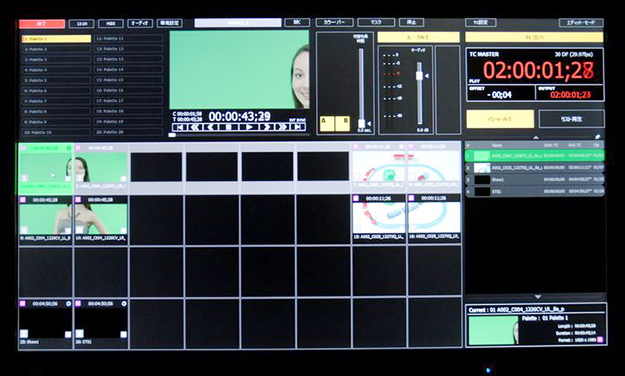Open 環境設定 preferences
625x376 pixels.
[170, 23]
